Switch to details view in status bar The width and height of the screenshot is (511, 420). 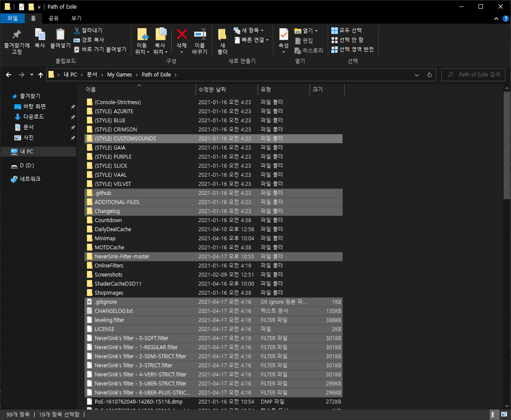coord(494,414)
